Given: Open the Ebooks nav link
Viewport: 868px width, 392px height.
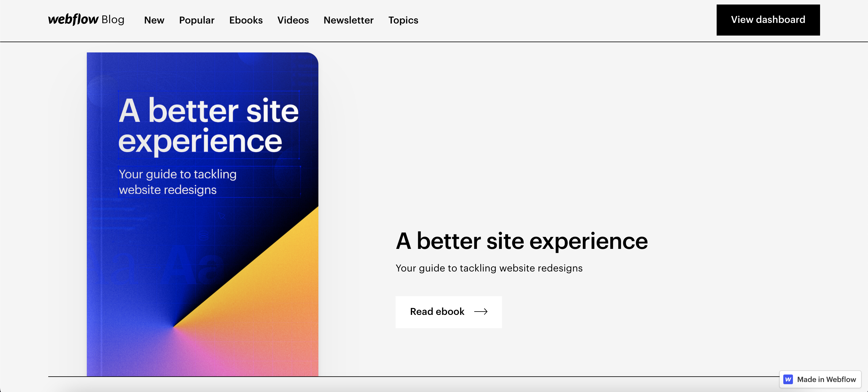Looking at the screenshot, I should pos(246,20).
